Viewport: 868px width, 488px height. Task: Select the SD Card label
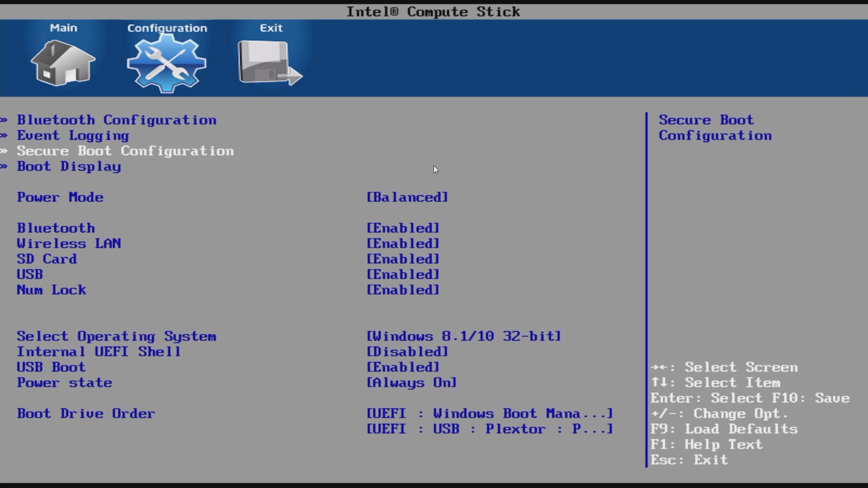pyautogui.click(x=47, y=259)
